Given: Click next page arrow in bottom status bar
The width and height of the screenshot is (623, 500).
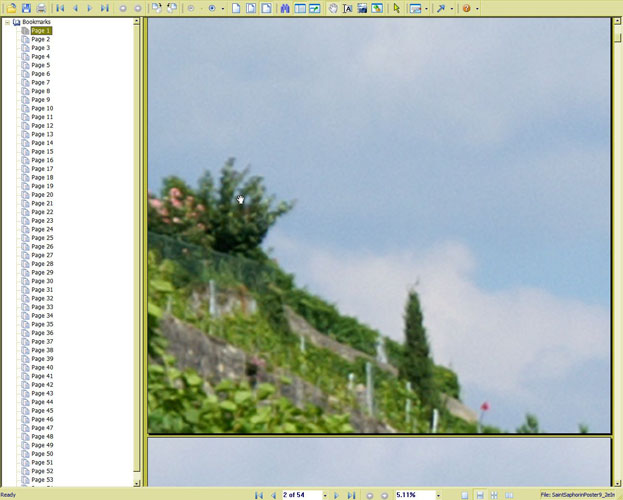Looking at the screenshot, I should (x=336, y=495).
